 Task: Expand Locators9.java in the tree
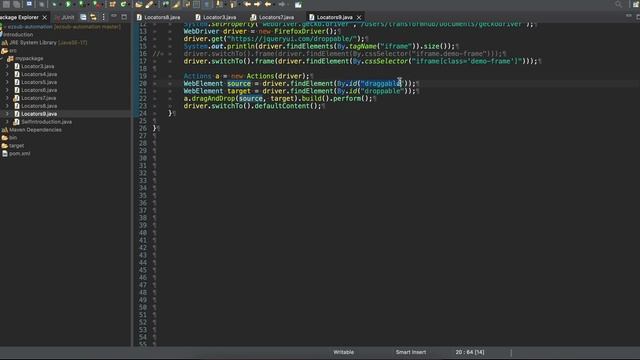7,114
